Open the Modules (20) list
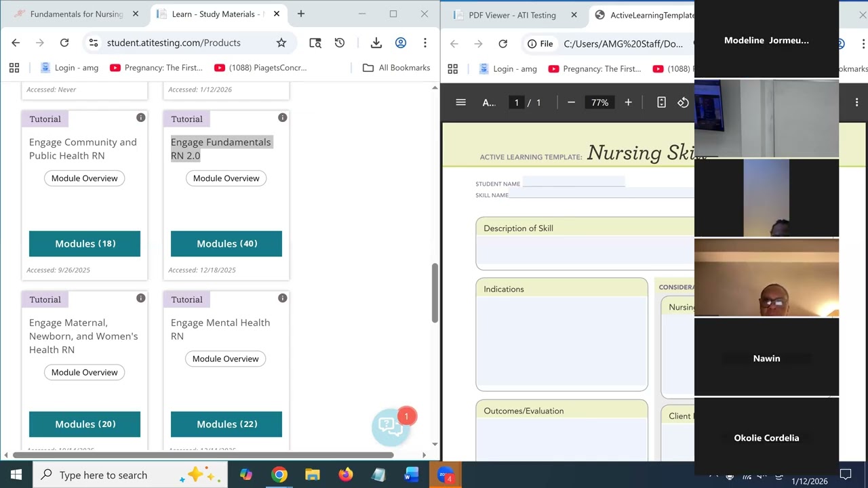 tap(85, 424)
